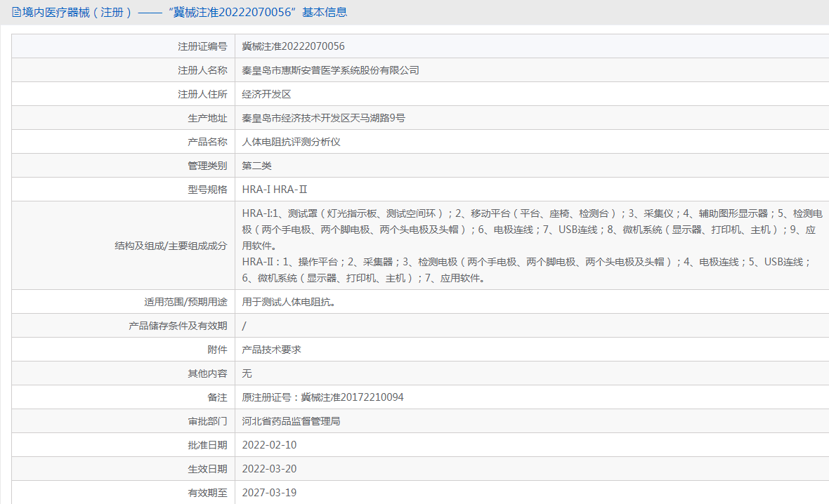
Task: Click the label 型号规格
Action: 207,189
